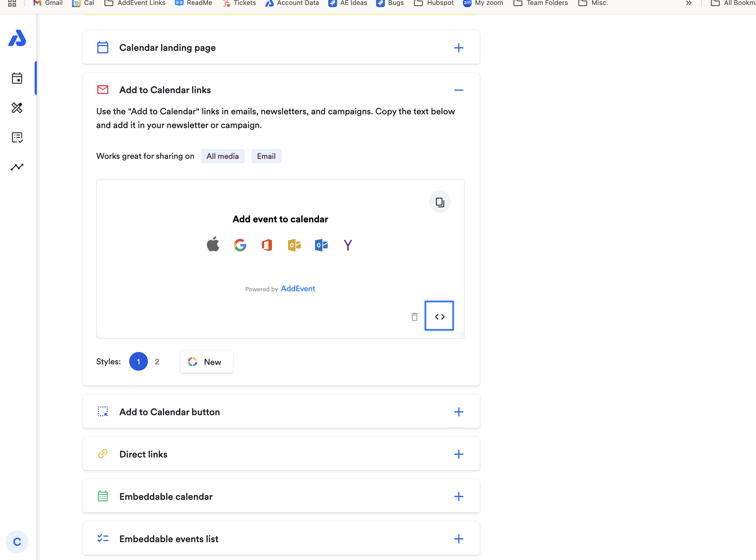Select the All media tag
This screenshot has width=756, height=560.
click(222, 156)
